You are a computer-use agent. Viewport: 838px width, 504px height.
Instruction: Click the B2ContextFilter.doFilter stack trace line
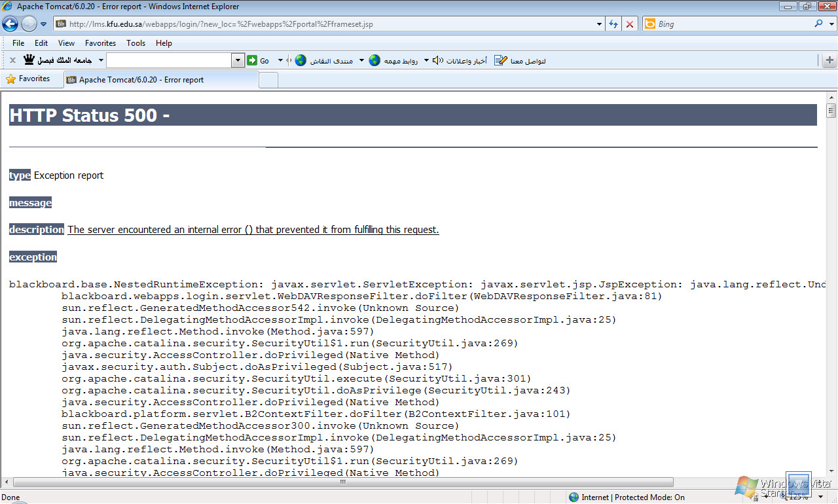pyautogui.click(x=316, y=414)
